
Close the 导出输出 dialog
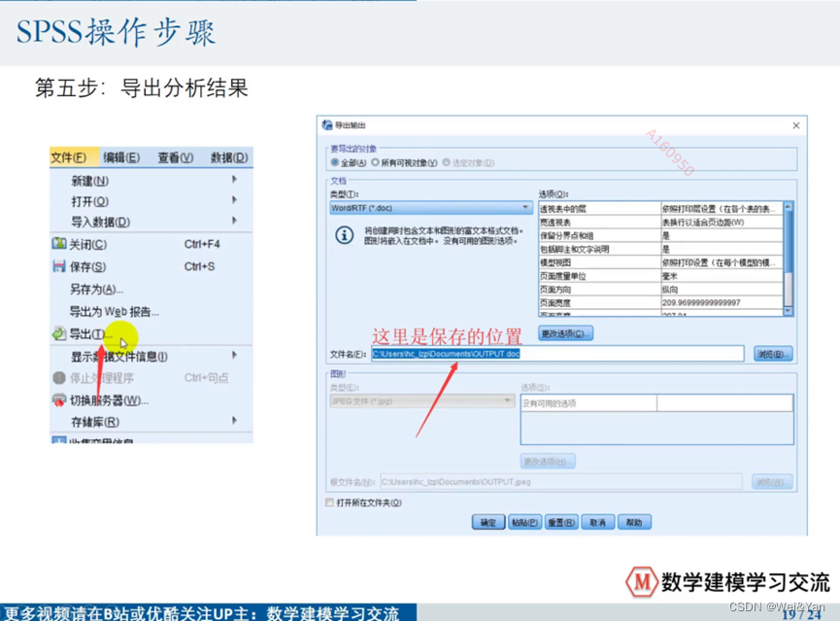796,125
